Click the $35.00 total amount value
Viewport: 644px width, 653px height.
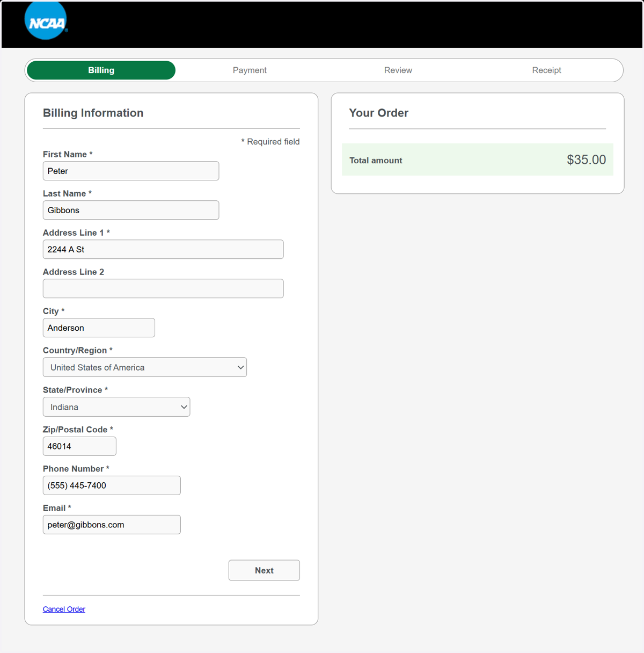click(586, 159)
